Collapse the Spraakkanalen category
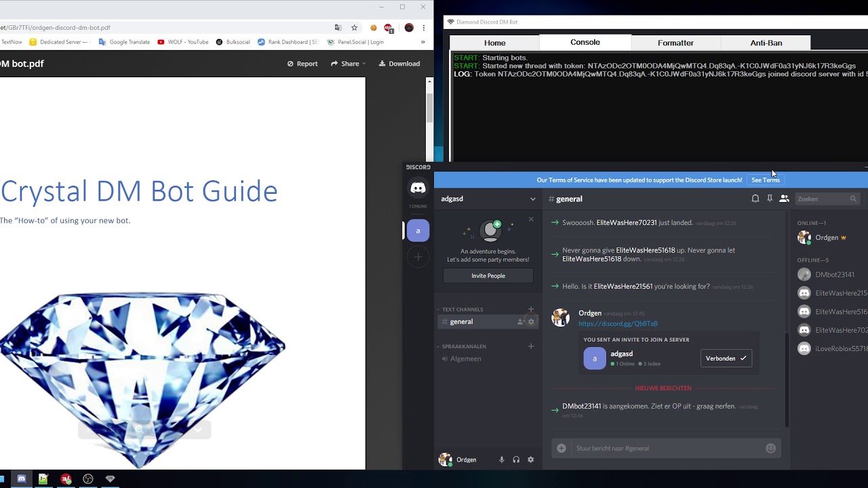 pos(464,346)
